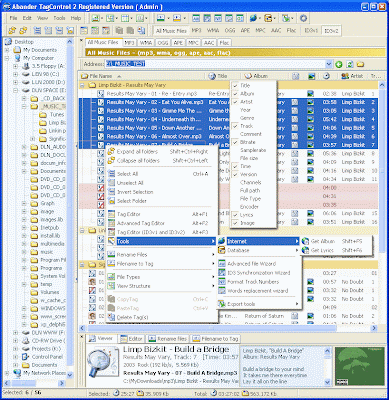The width and height of the screenshot is (389, 400).
Task: Switch to the Editor tab in bottom panel
Action: pos(132,339)
